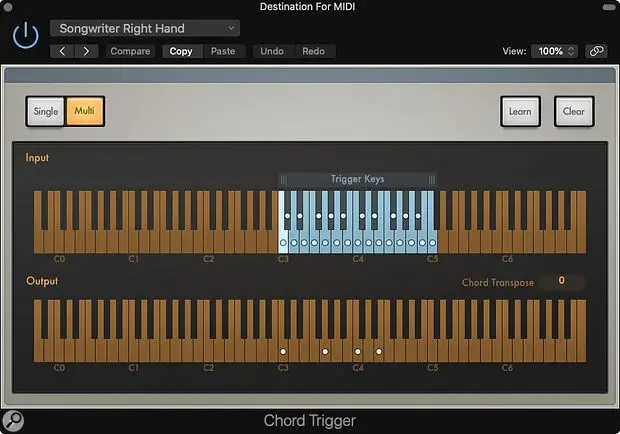The height and width of the screenshot is (434, 620).
Task: Grab the right Trigger Keys range handle
Action: [432, 179]
